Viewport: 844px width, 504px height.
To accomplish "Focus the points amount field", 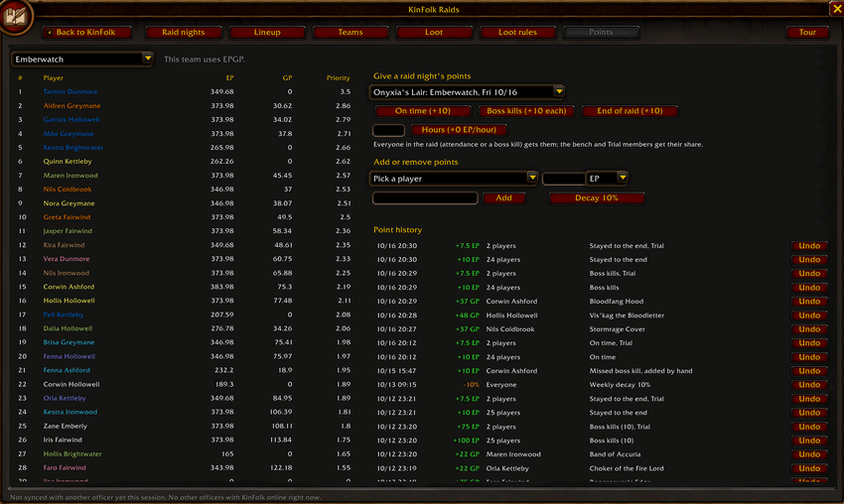I will point(564,179).
